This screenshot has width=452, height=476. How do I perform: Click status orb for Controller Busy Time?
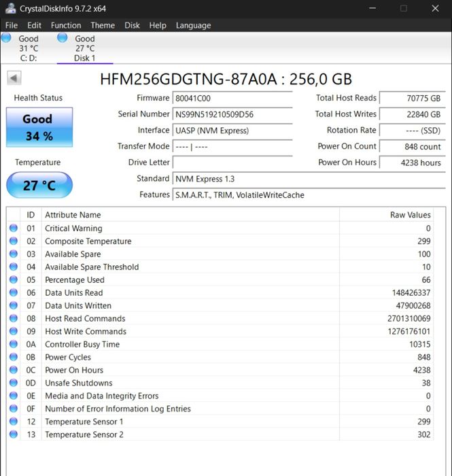point(14,344)
